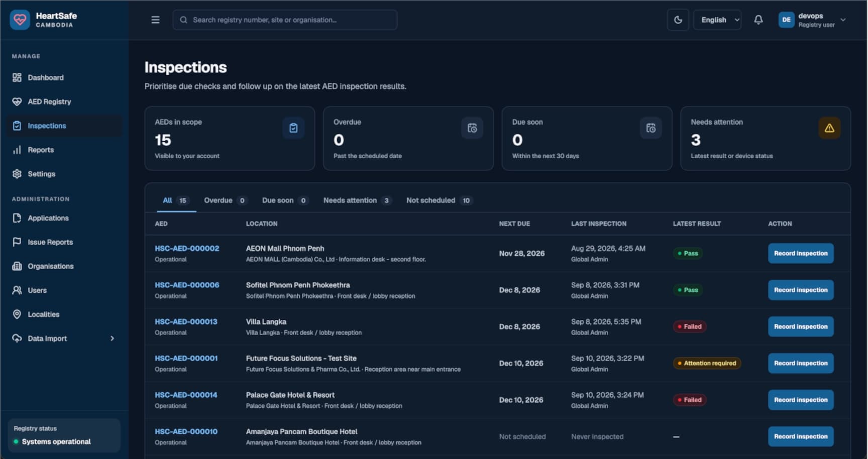Switch to the Overdue tab
Image resolution: width=868 pixels, height=459 pixels.
click(x=226, y=200)
